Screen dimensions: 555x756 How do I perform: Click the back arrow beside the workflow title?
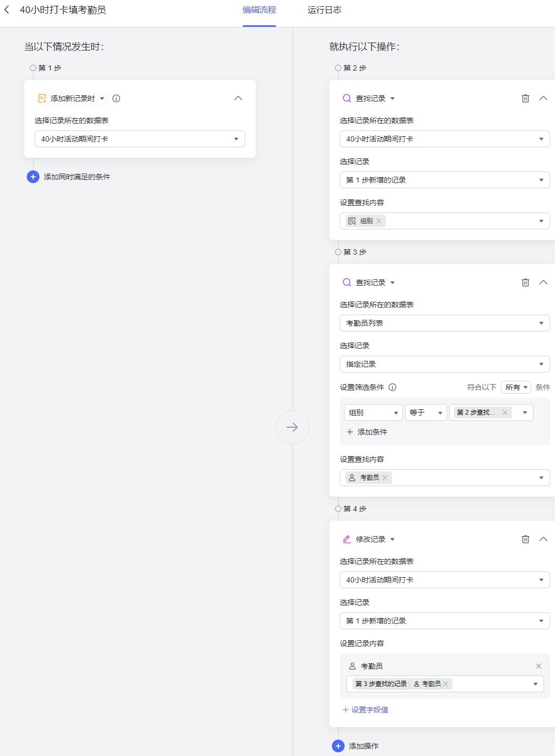click(x=7, y=10)
